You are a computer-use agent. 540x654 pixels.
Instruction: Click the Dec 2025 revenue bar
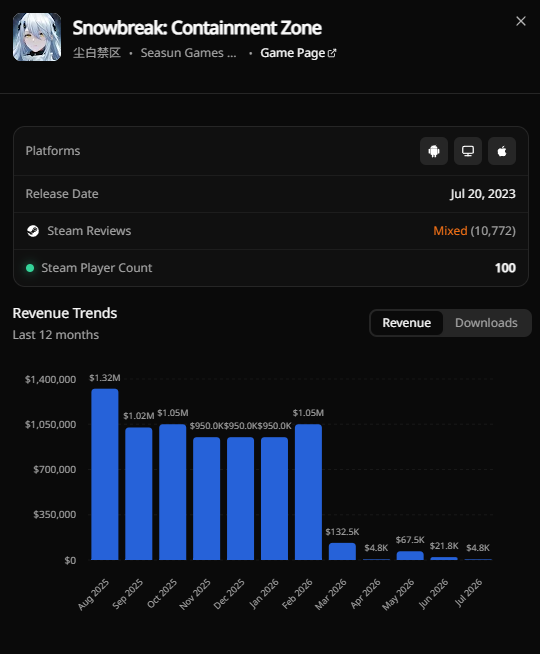tap(240, 498)
